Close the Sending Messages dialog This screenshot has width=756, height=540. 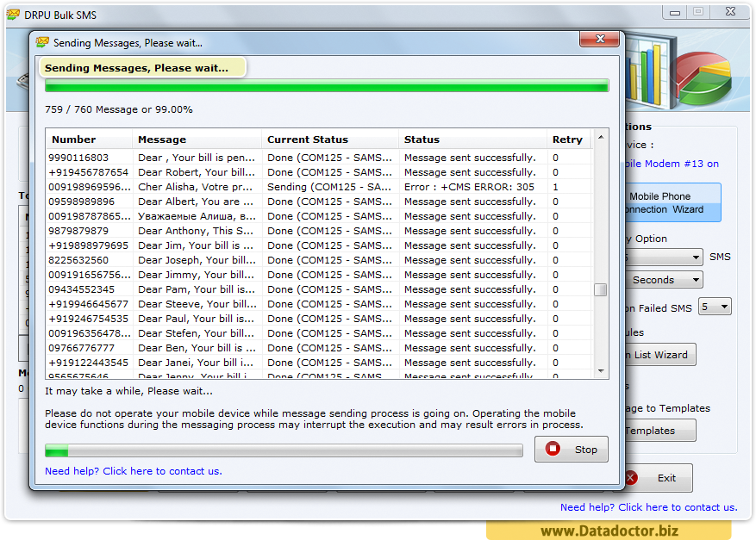pos(599,39)
